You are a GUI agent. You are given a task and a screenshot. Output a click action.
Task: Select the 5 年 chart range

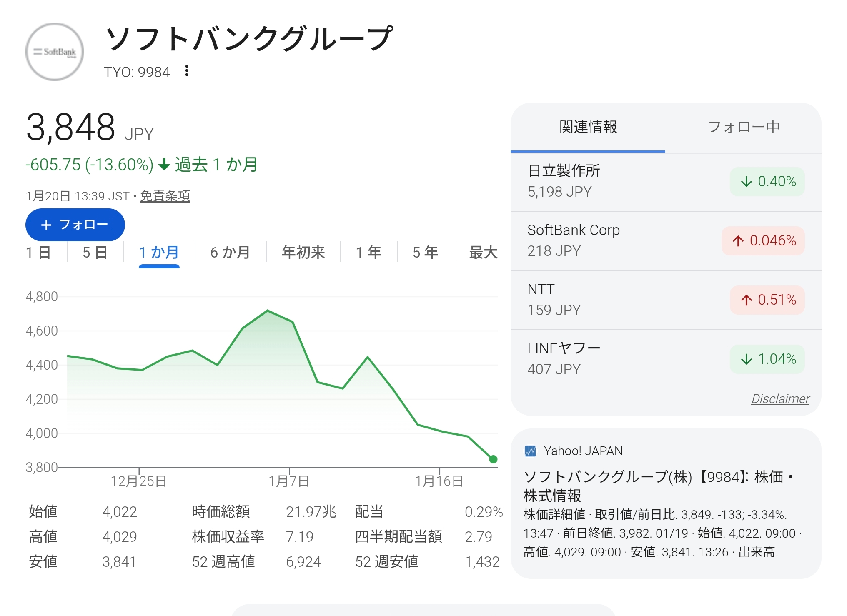[x=425, y=253]
